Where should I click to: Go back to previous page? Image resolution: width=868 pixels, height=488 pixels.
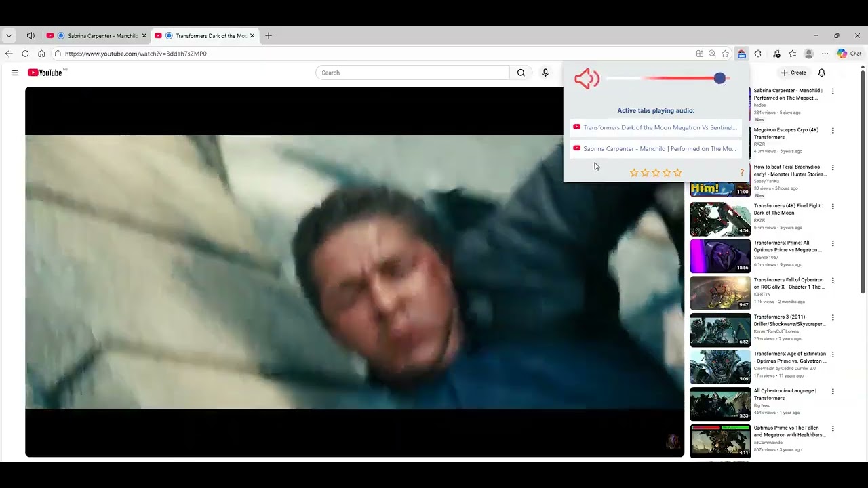coord(9,54)
